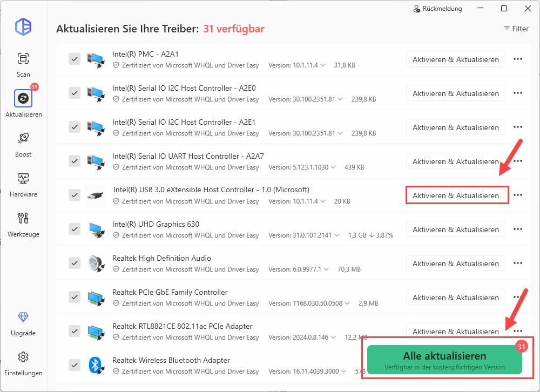Click Aktivieren & Aktualisieren for UART Controller A2A7

[456, 161]
